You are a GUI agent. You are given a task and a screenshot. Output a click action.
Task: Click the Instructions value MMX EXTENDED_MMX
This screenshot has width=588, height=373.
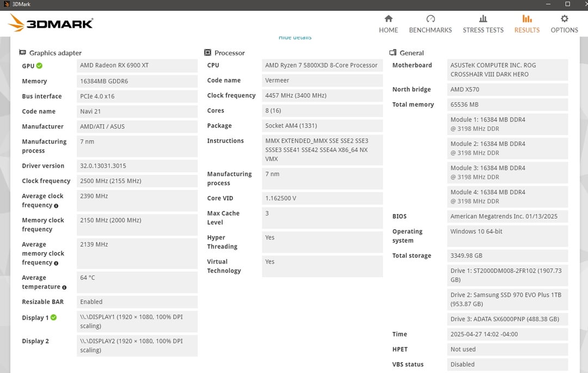click(322, 150)
